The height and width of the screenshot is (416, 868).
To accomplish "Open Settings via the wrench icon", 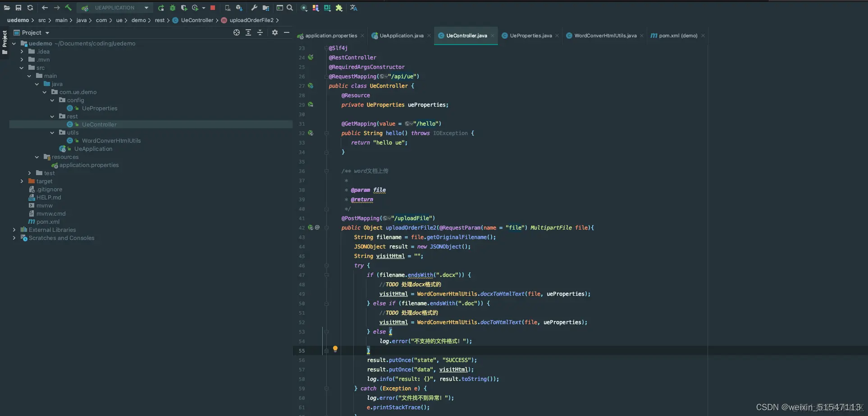I will [x=254, y=8].
